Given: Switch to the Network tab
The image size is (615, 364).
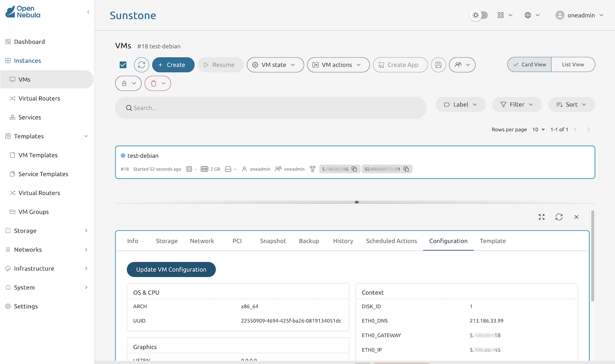Looking at the screenshot, I should [202, 241].
